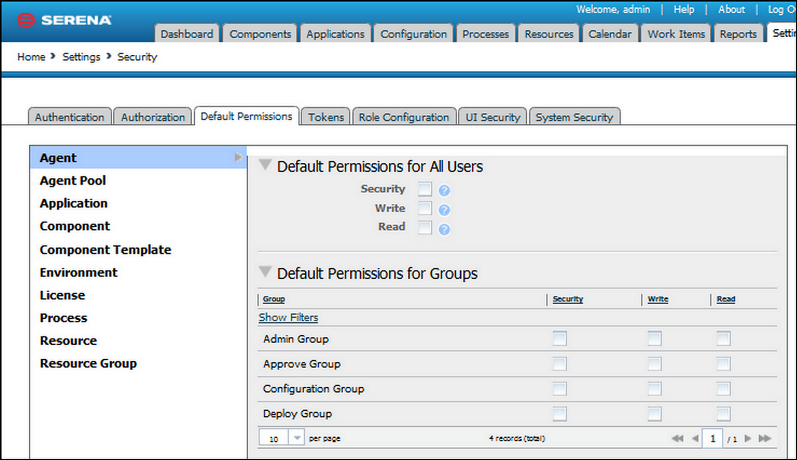Switch to the Authentication tab
Screen dimensions: 797x460
pyautogui.click(x=70, y=117)
